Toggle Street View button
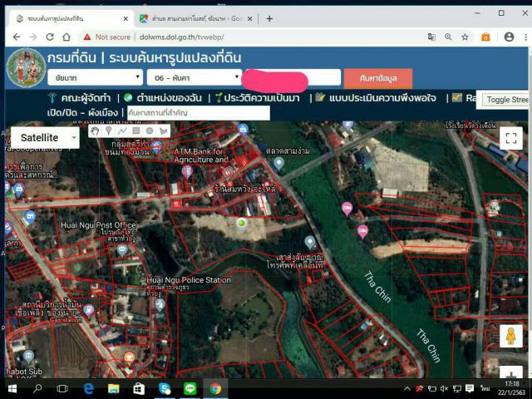The image size is (532, 399). click(507, 100)
